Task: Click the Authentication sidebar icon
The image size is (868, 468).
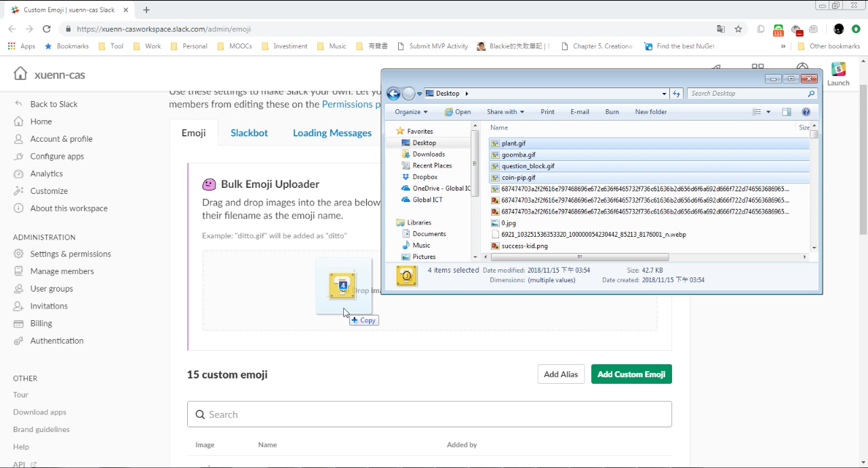Action: [18, 340]
